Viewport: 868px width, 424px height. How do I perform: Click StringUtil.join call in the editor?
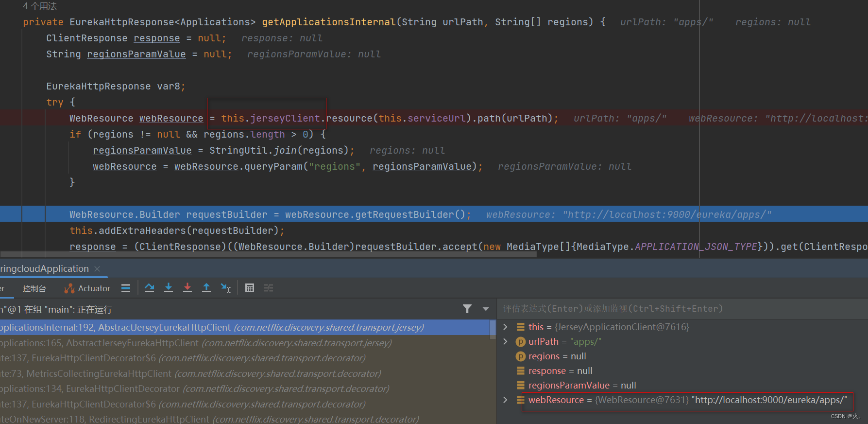[x=253, y=150]
